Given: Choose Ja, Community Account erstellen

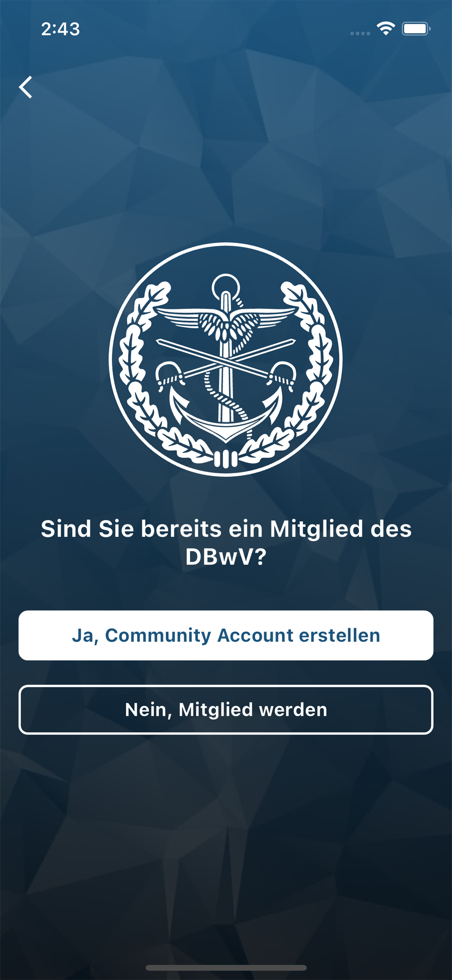Looking at the screenshot, I should [x=226, y=635].
